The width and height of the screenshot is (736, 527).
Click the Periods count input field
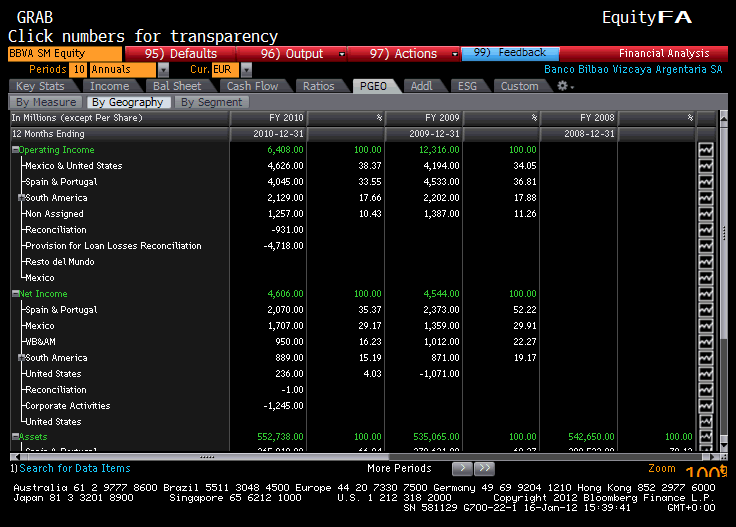click(x=78, y=70)
